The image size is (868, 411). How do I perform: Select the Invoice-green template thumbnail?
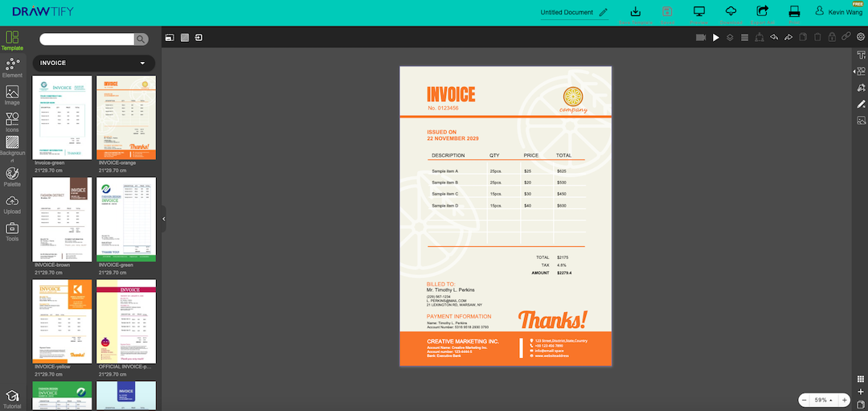coord(62,117)
